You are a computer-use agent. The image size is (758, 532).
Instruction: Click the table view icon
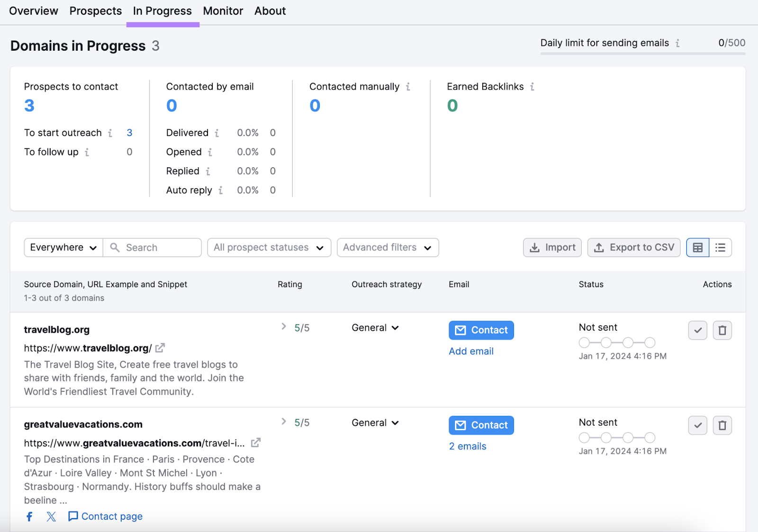[697, 247]
